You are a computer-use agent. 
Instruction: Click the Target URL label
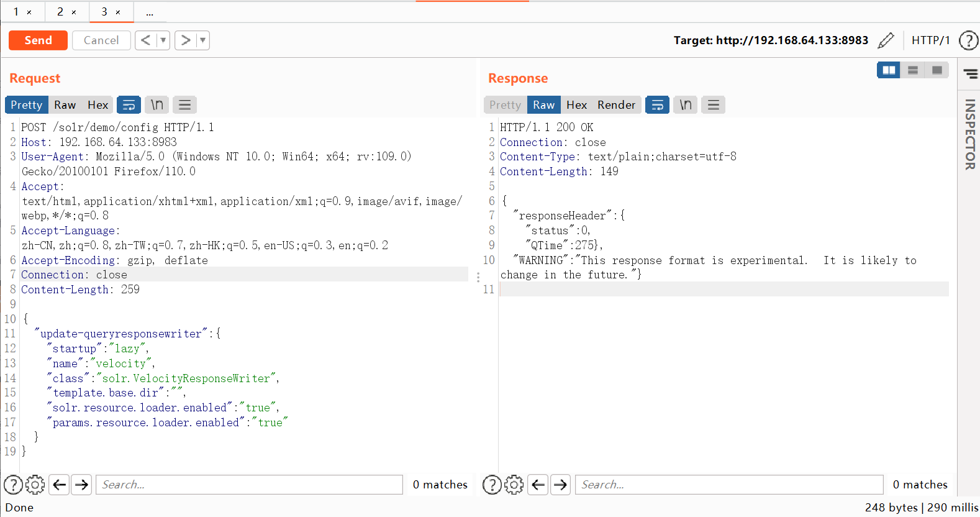pyautogui.click(x=771, y=40)
